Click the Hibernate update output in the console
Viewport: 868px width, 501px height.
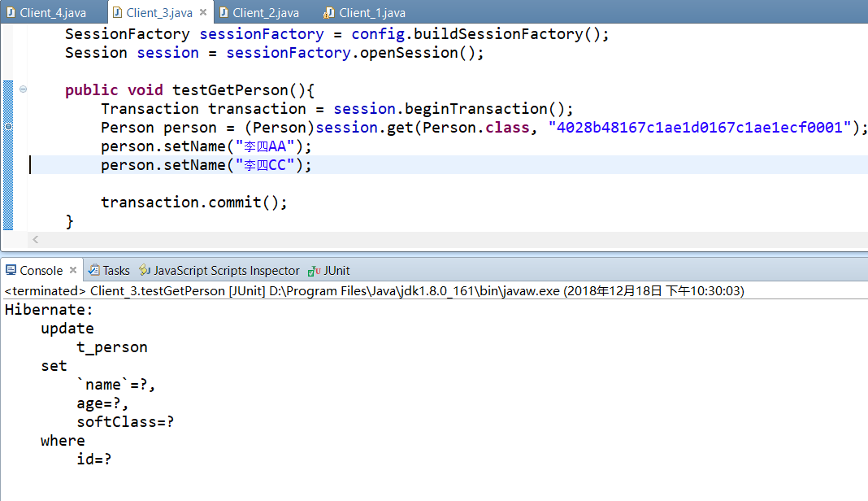[67, 328]
